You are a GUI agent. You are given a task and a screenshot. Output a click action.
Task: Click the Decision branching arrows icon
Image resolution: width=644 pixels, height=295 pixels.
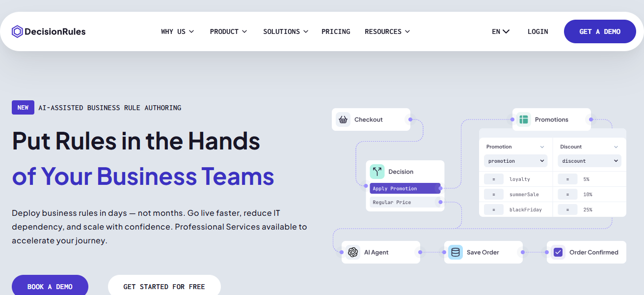coord(377,172)
